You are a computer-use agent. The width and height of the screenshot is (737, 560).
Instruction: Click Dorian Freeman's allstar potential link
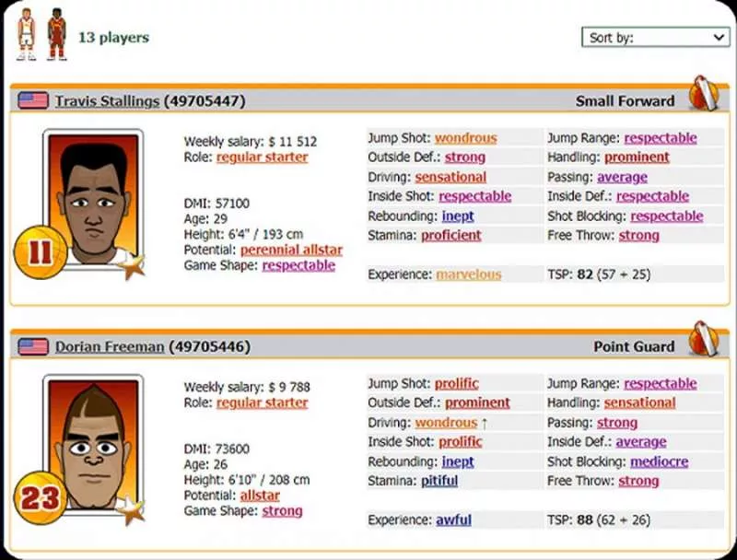point(259,496)
